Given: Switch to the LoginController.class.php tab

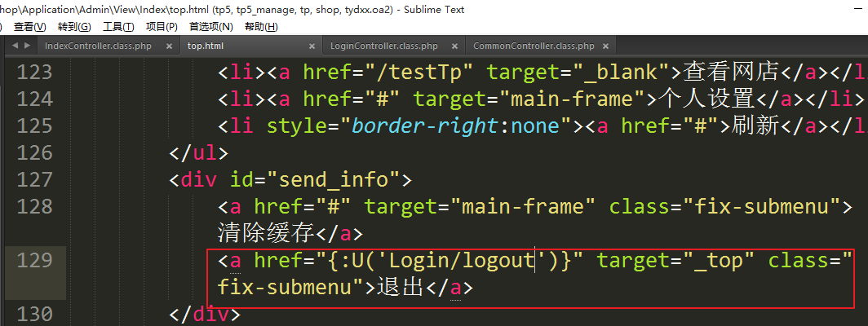Looking at the screenshot, I should [x=384, y=46].
